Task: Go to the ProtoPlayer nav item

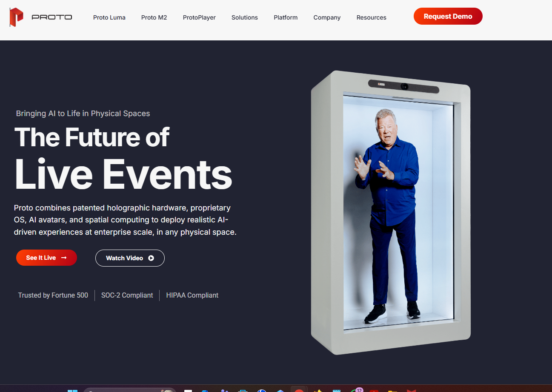Action: (x=199, y=17)
